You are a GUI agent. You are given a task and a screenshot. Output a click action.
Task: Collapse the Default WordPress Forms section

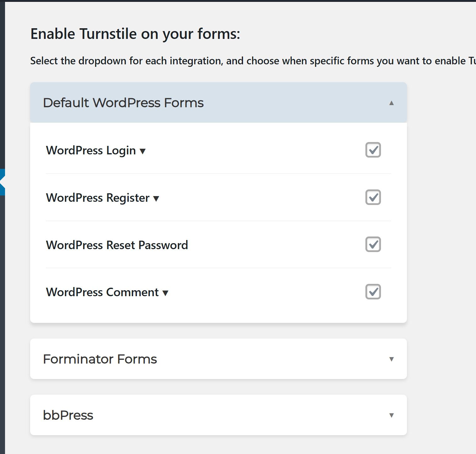218,103
